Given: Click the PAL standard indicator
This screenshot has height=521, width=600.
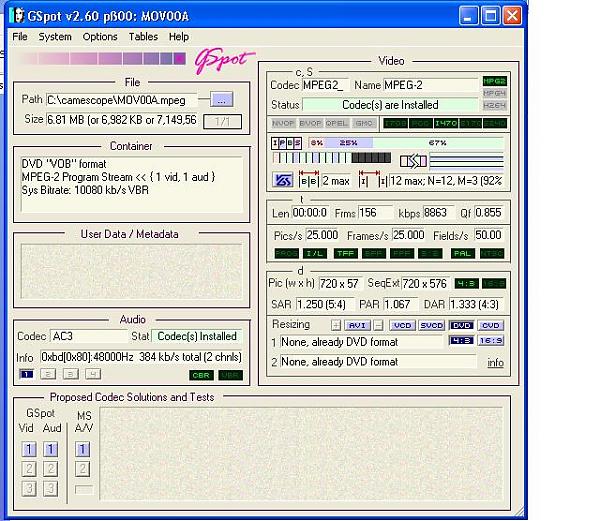Looking at the screenshot, I should click(463, 253).
